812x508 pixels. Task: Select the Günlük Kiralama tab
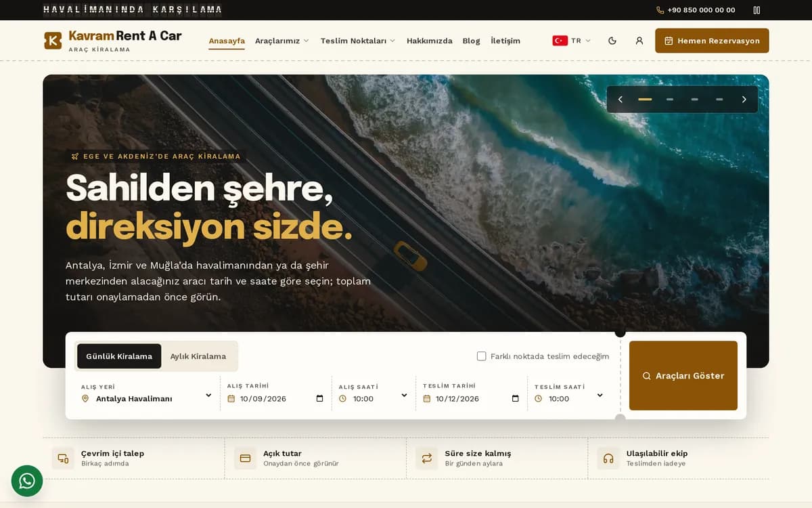coord(119,356)
